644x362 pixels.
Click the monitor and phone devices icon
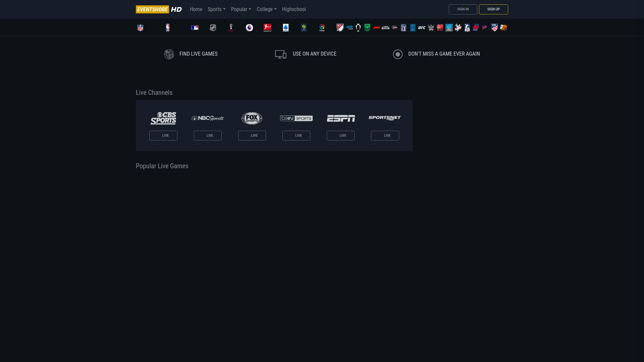pos(281,54)
